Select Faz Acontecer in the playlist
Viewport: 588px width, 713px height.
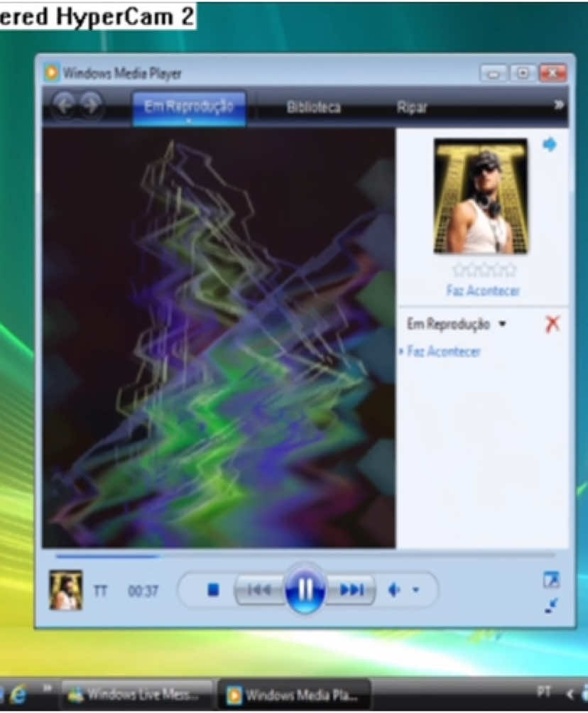(443, 352)
